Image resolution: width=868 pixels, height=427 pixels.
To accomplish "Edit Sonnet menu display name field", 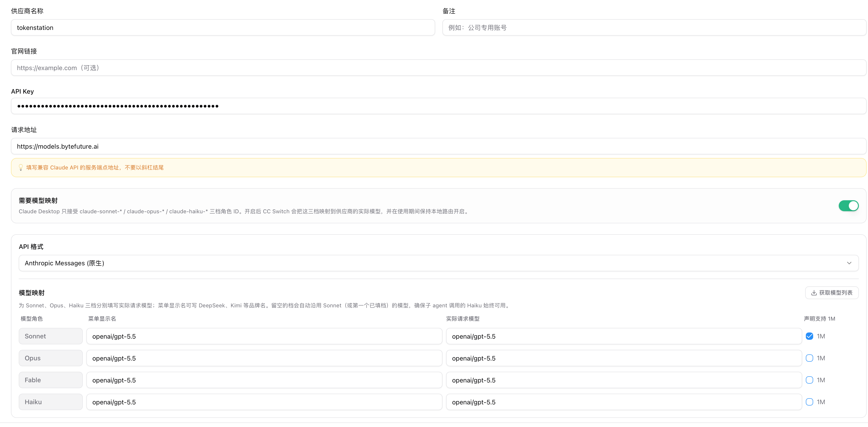I will tap(264, 336).
